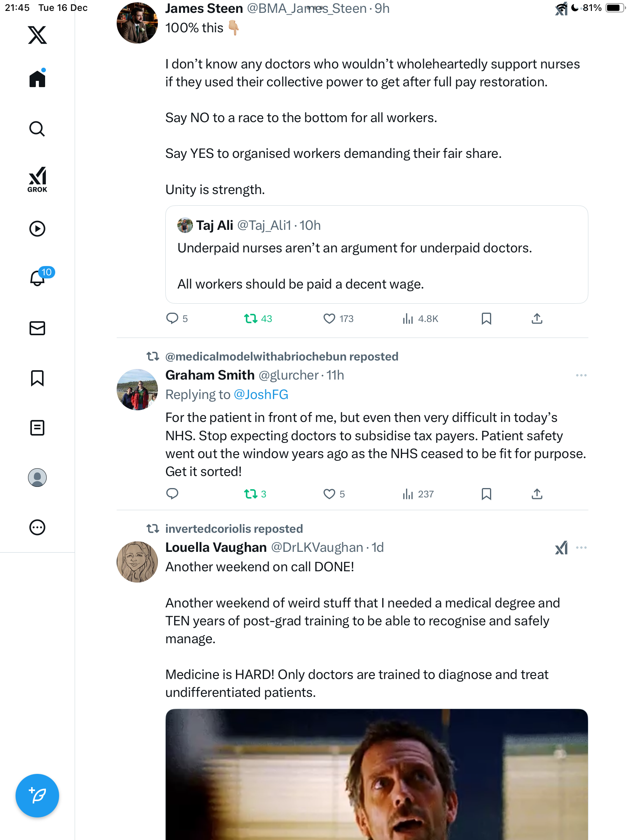This screenshot has height=840, width=630.
Task: Expand the sidebar More menu
Action: pyautogui.click(x=37, y=527)
